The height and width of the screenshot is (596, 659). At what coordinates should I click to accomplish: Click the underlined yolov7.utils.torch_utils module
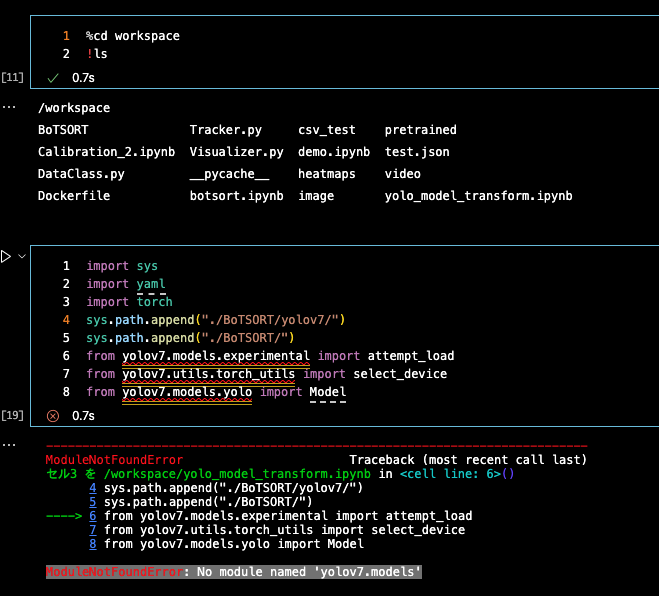coord(208,374)
